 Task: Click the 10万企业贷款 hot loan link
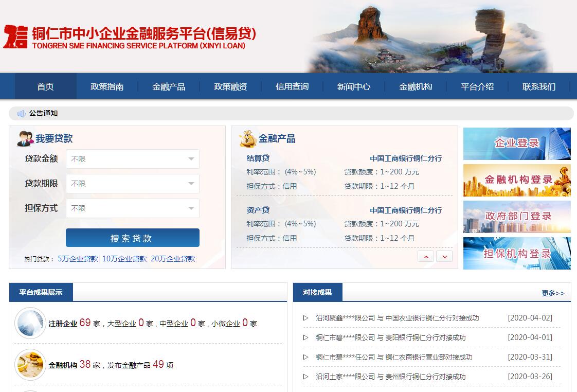click(x=124, y=259)
